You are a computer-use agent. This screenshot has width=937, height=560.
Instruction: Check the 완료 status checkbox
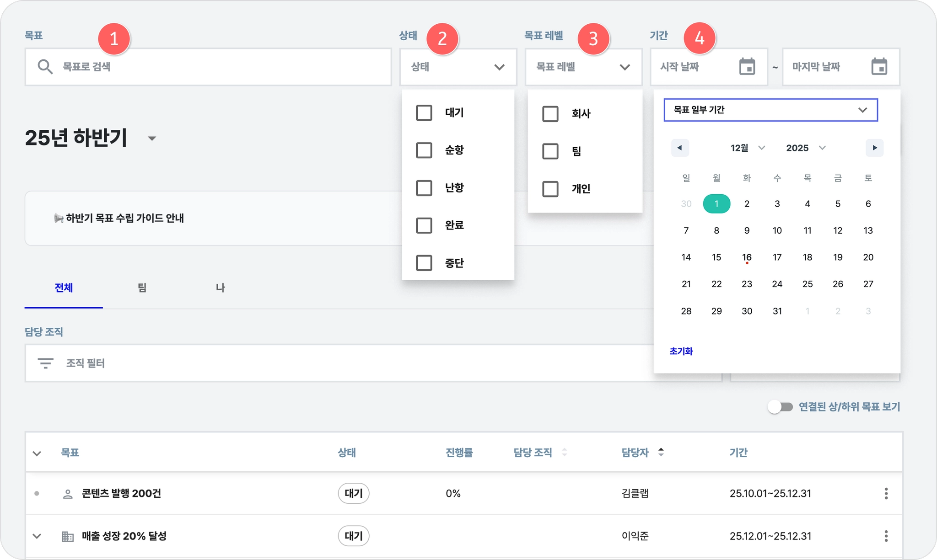424,225
